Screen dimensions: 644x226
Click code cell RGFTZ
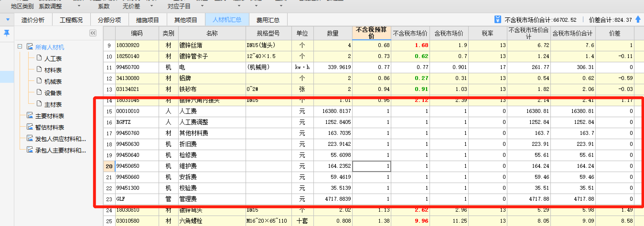tap(137, 122)
